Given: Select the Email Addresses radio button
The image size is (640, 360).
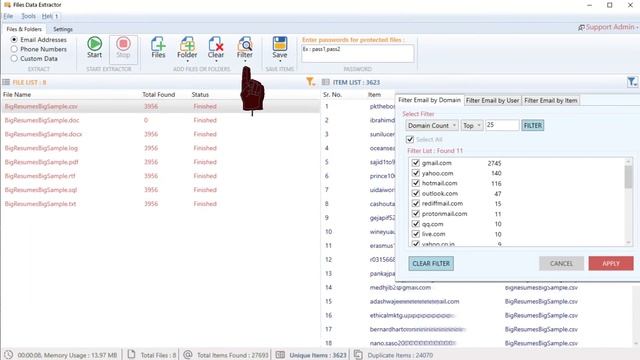Looking at the screenshot, I should click(x=14, y=40).
